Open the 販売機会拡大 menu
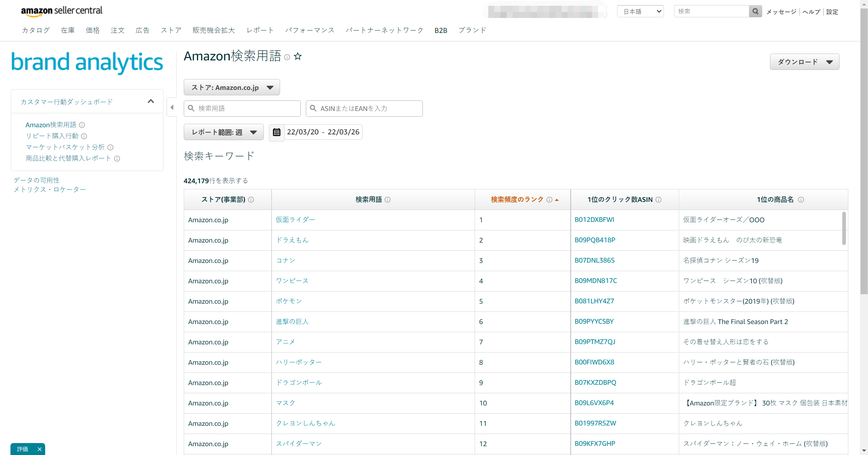The width and height of the screenshot is (868, 455). click(x=214, y=30)
